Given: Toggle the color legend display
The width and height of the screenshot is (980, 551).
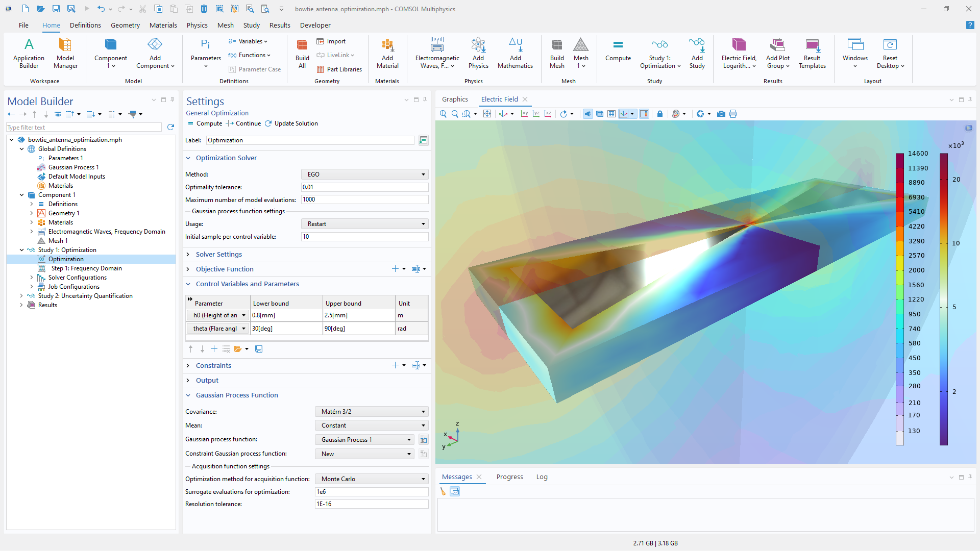Looking at the screenshot, I should (644, 114).
